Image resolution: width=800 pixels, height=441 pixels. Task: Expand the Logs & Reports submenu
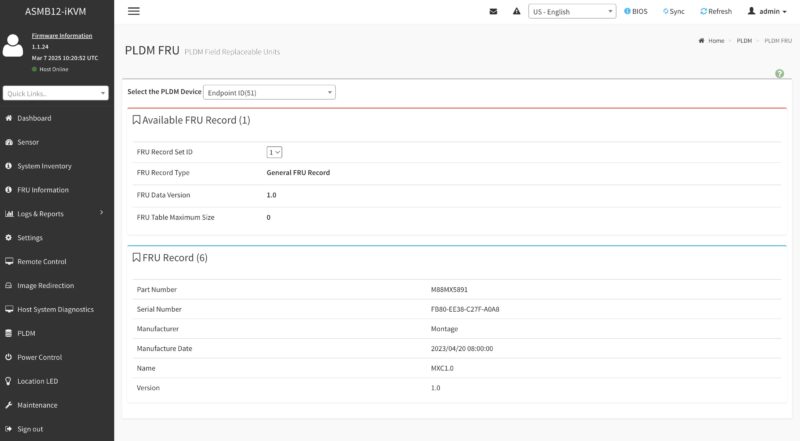(x=55, y=213)
